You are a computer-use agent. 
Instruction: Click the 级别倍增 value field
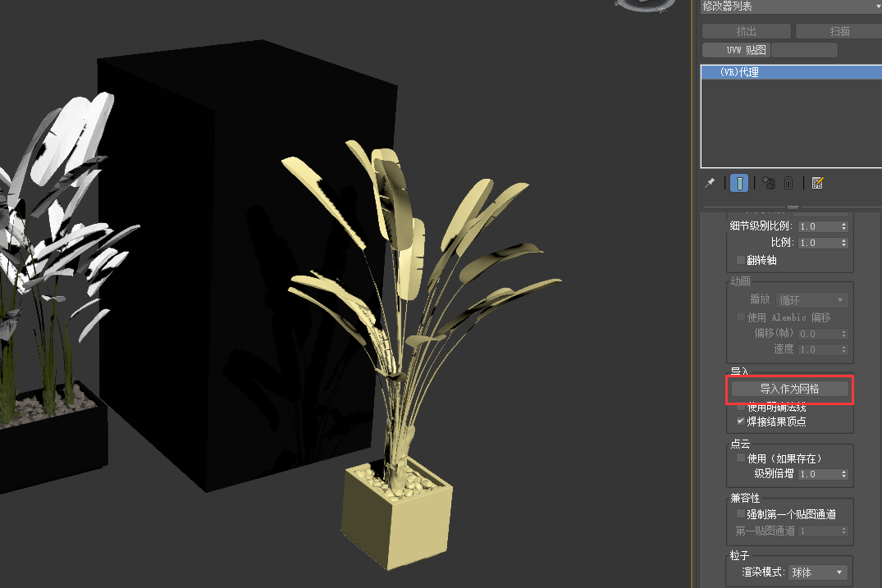coord(818,474)
